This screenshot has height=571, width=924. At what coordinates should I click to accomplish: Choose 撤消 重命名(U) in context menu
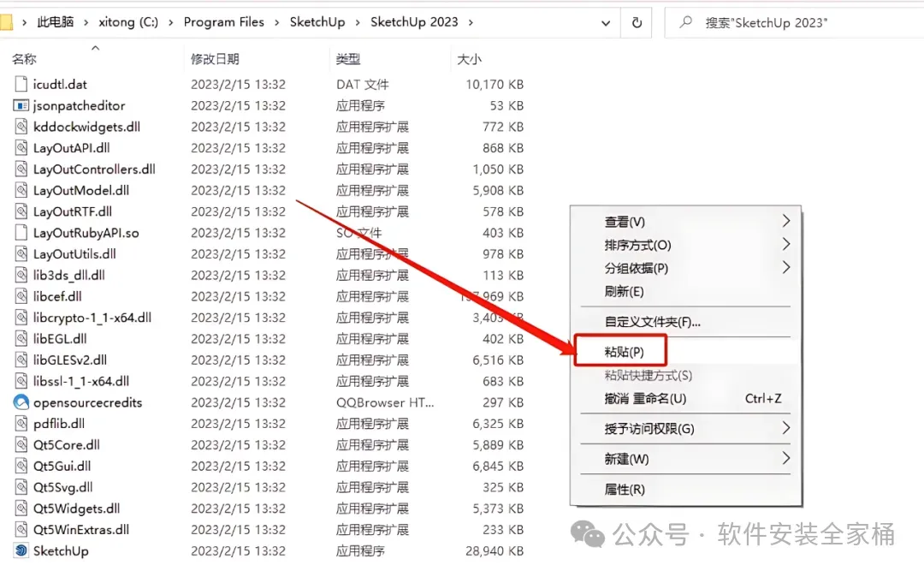(x=686, y=399)
